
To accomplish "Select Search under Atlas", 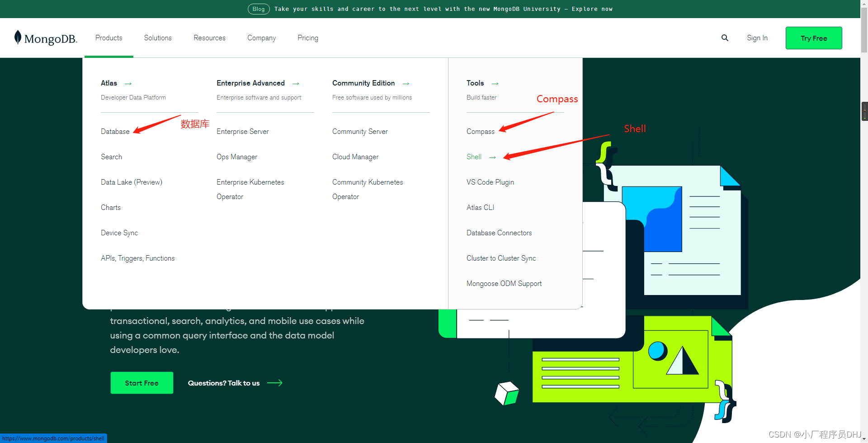I will [x=111, y=157].
